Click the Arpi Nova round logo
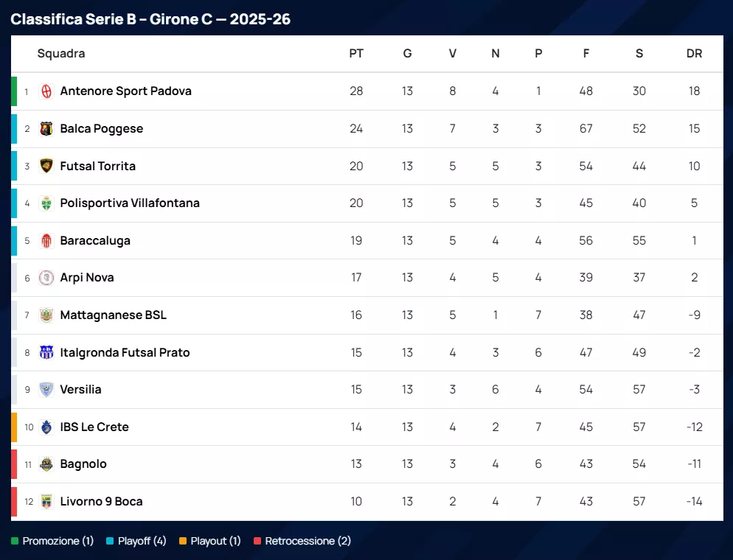733x560 pixels. (46, 278)
